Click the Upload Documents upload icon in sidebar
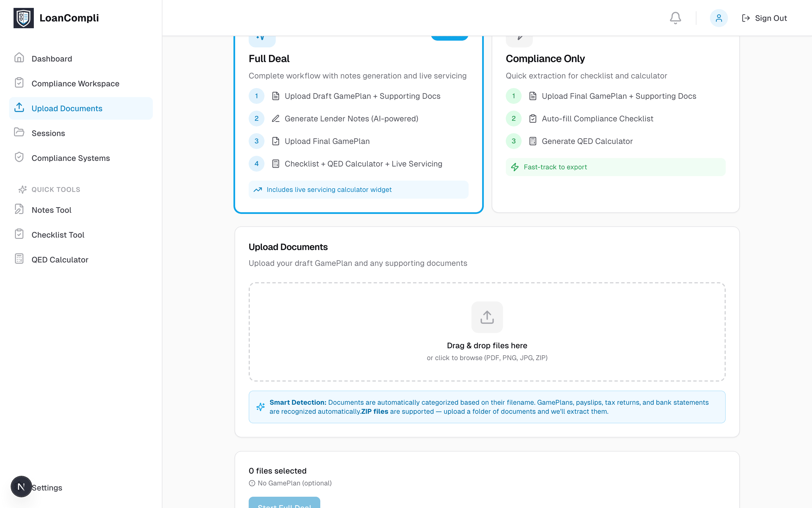 tap(19, 108)
